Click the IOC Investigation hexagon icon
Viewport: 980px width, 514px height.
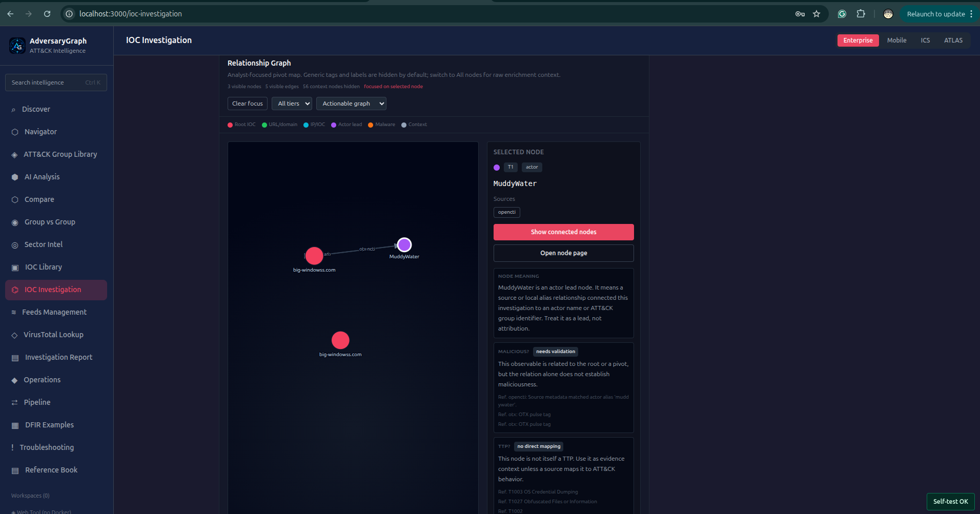pos(15,290)
